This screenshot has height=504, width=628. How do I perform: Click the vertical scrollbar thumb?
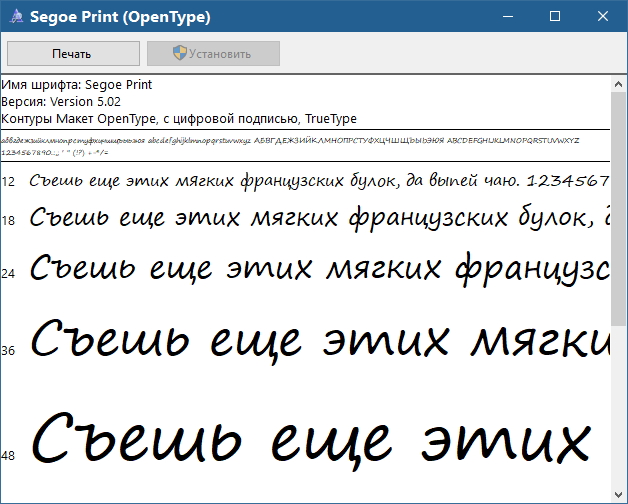(x=618, y=208)
